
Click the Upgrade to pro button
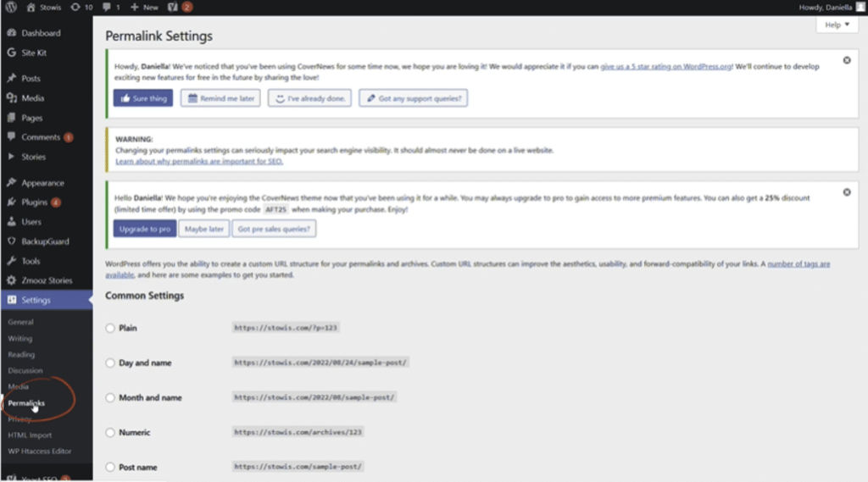click(x=145, y=229)
